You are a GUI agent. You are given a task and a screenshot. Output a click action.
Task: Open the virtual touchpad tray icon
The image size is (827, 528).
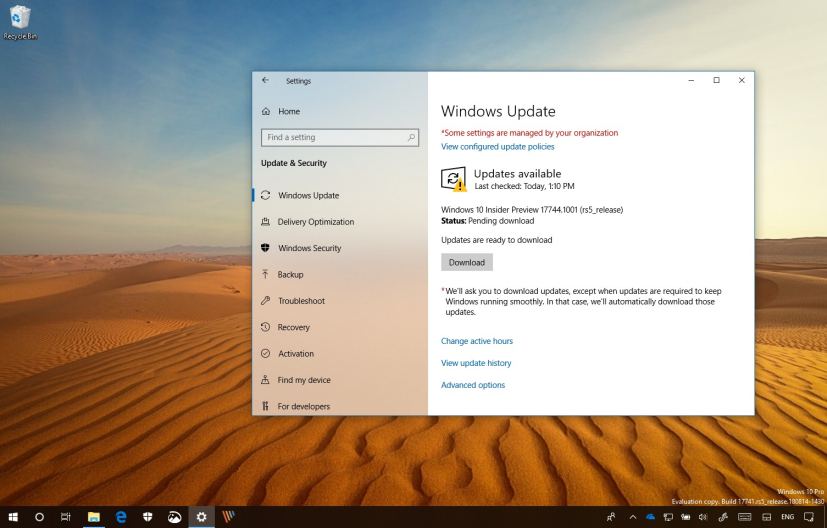767,517
